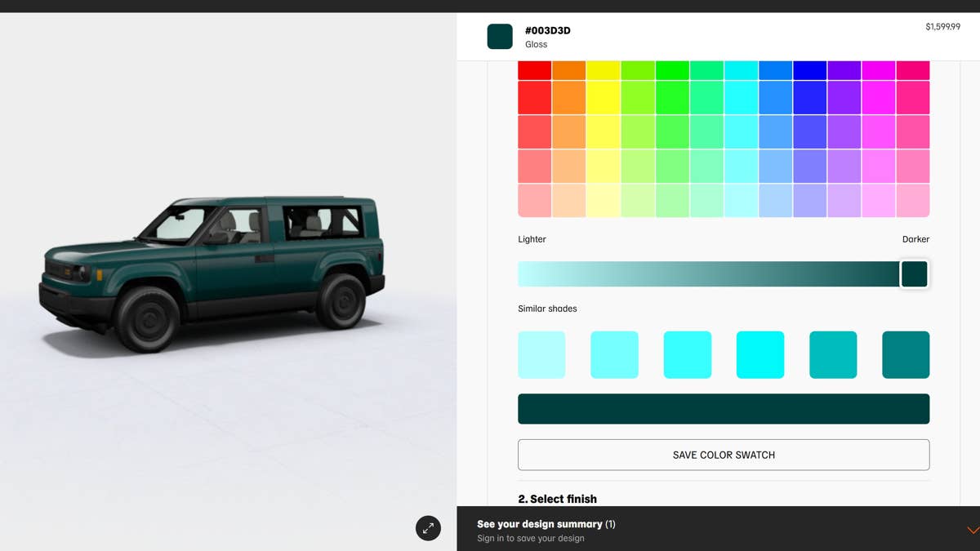Save the color swatch
This screenshot has height=551, width=980.
724,455
